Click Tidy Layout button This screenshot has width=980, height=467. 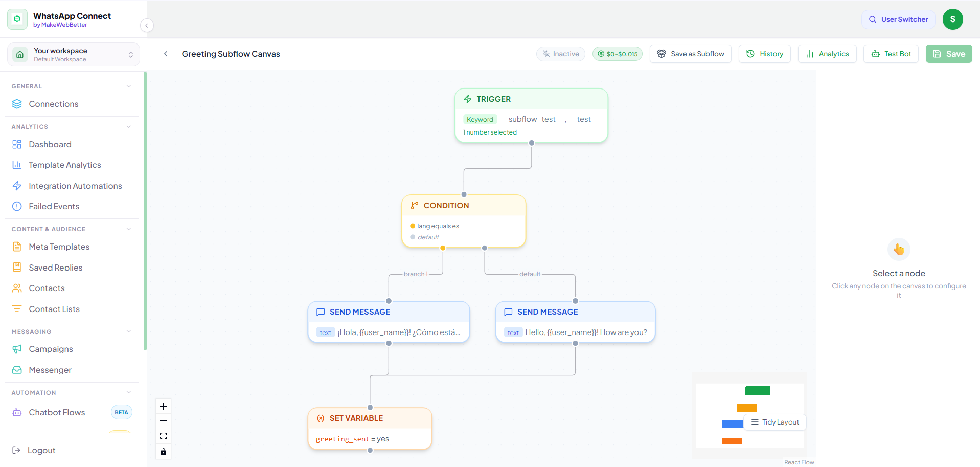(775, 422)
